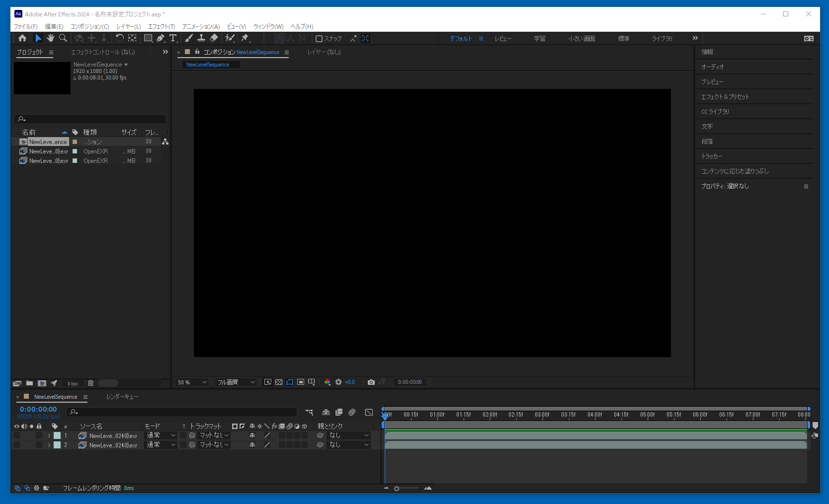
Task: Open the graph editor in timeline
Action: tap(369, 412)
